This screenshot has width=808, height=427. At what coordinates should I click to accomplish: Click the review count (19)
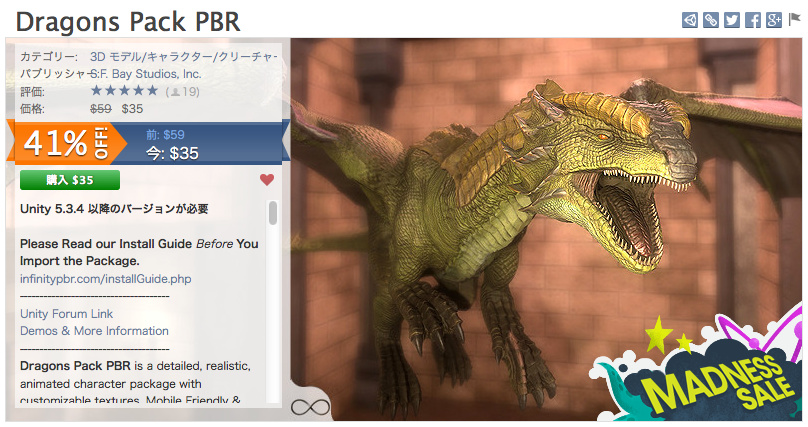(x=182, y=92)
